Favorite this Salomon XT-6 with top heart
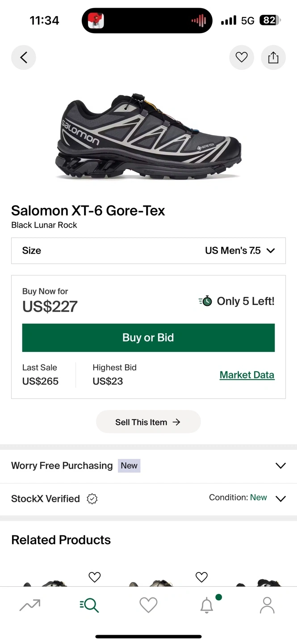 tap(242, 57)
